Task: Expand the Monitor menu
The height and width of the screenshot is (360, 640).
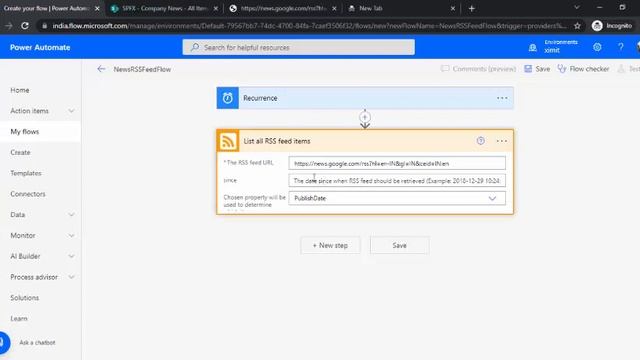Action: pyautogui.click(x=71, y=235)
